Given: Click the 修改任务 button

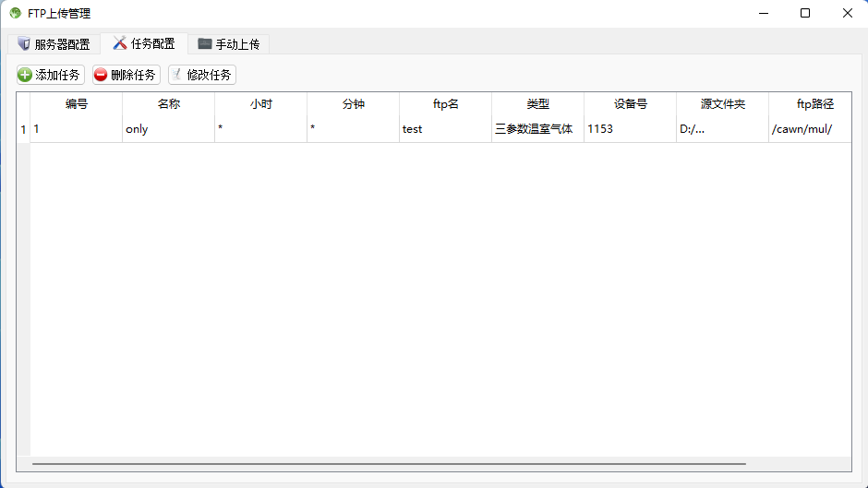Looking at the screenshot, I should (x=202, y=75).
